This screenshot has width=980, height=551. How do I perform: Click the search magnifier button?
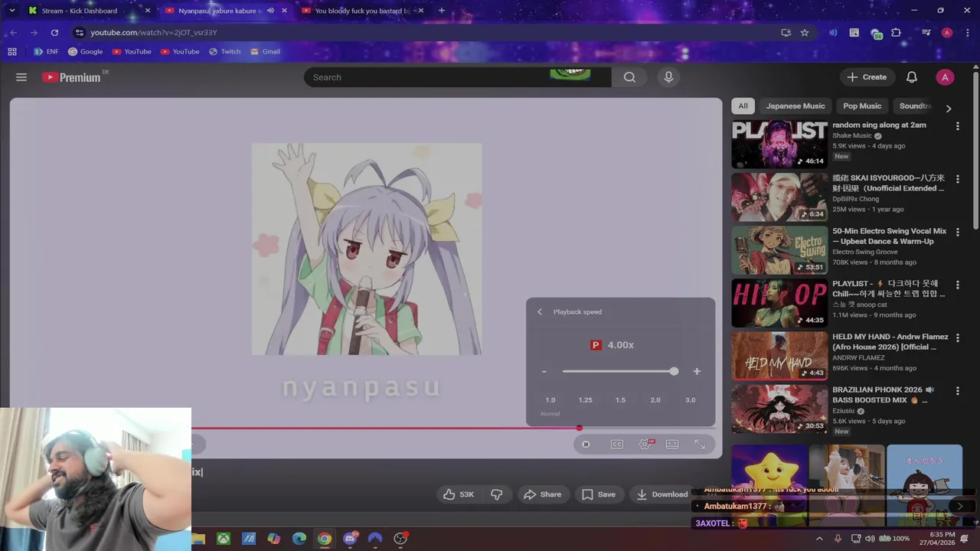[629, 77]
